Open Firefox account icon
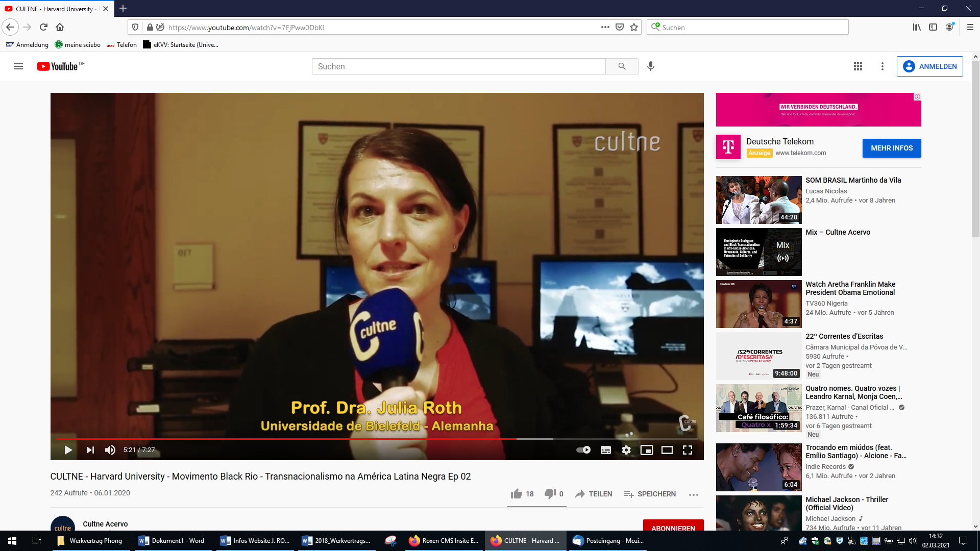The width and height of the screenshot is (980, 551). coord(949,27)
